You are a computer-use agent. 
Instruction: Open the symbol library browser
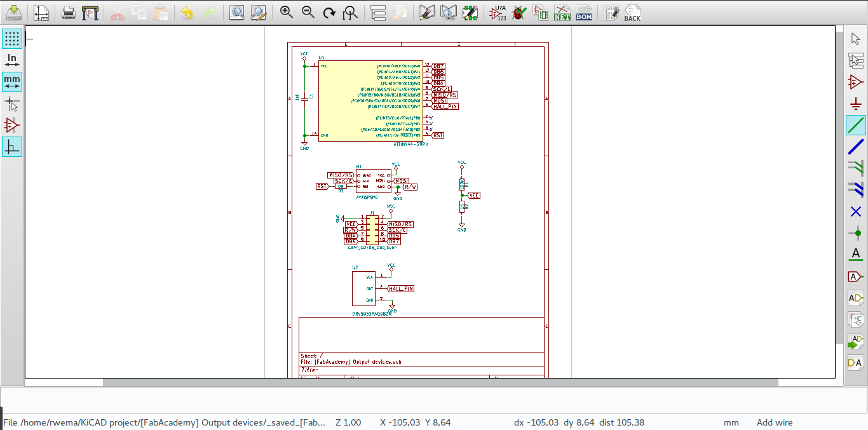[x=448, y=12]
